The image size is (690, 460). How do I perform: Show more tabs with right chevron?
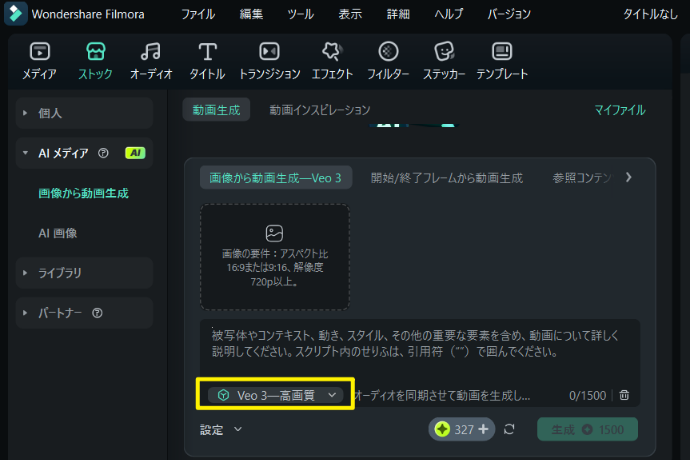click(628, 177)
